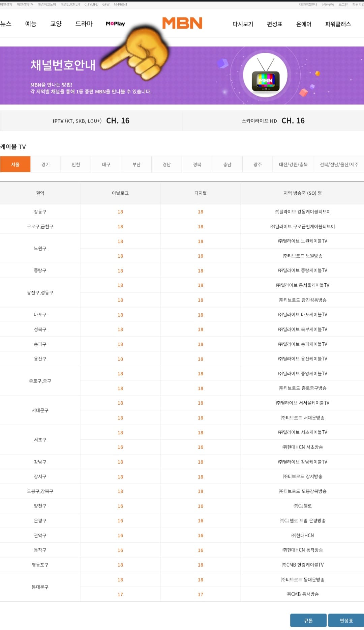Open the GFW link
The image size is (364, 630).
coord(106,4)
